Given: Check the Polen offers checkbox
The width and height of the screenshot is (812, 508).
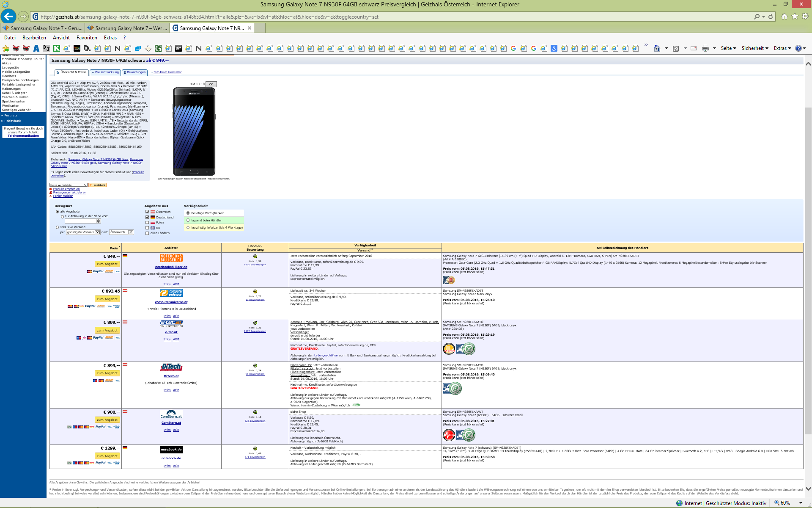Looking at the screenshot, I should [147, 223].
